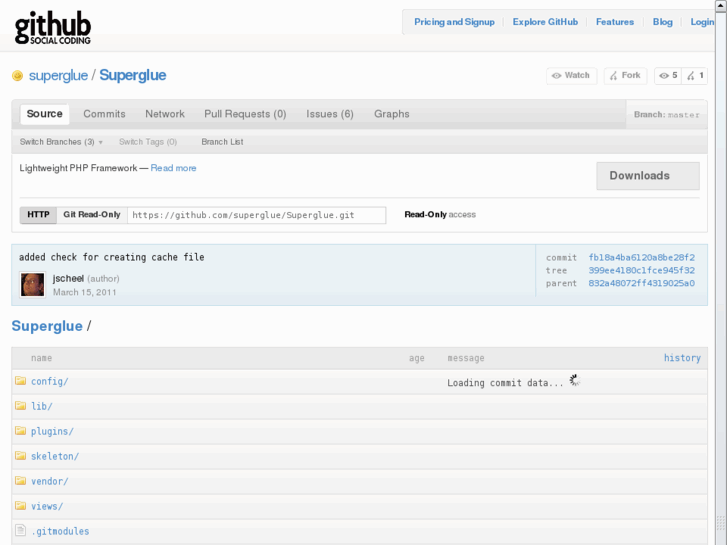
Task: Open the plugins/ directory
Action: click(52, 431)
